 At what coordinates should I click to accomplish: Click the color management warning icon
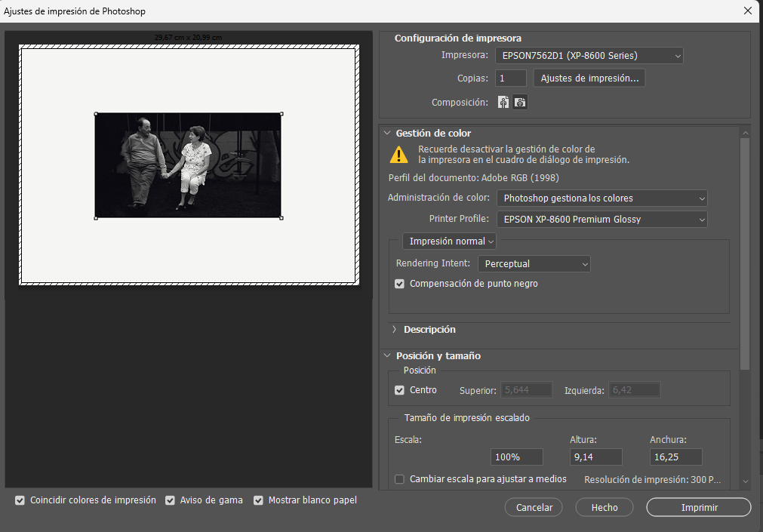click(397, 154)
